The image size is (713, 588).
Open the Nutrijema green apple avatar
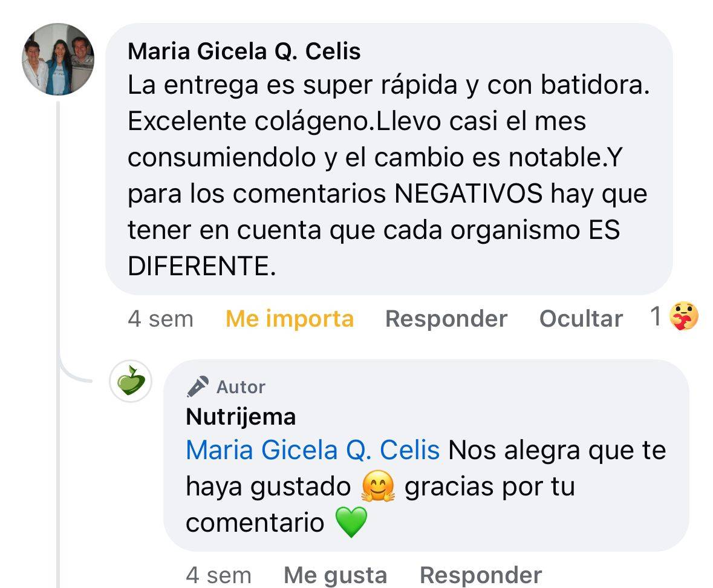[x=131, y=382]
